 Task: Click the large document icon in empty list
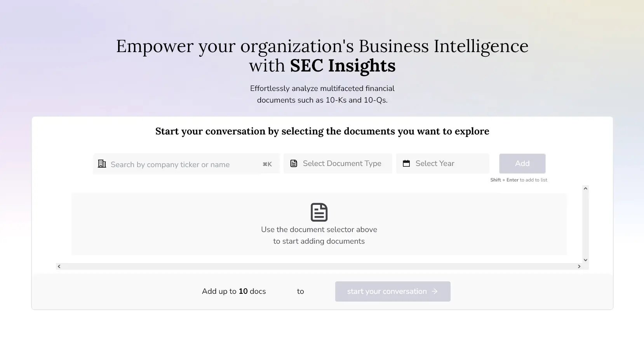coord(319,212)
